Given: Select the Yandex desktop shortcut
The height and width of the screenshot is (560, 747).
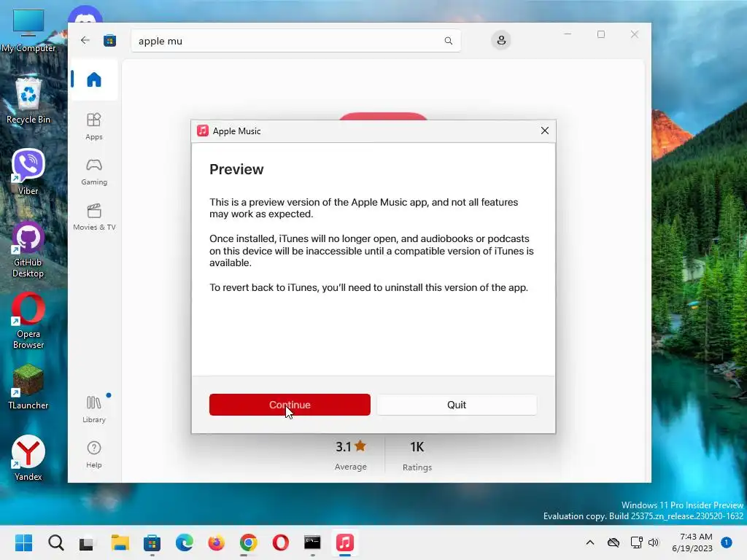Looking at the screenshot, I should [28, 458].
